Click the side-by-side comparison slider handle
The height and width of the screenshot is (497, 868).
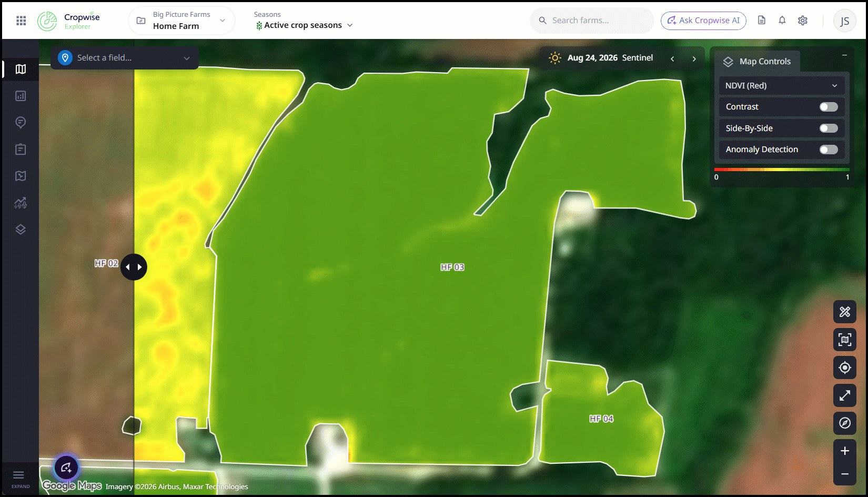click(134, 267)
